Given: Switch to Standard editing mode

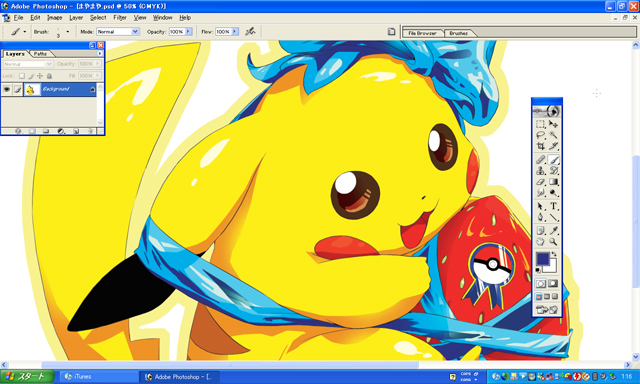Looking at the screenshot, I should pyautogui.click(x=541, y=284).
